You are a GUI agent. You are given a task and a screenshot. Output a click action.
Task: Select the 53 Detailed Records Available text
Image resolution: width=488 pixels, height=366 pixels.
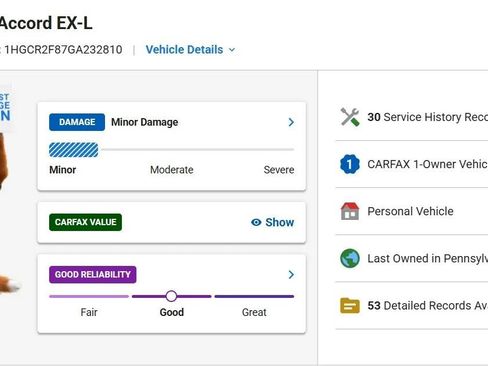[428, 306]
